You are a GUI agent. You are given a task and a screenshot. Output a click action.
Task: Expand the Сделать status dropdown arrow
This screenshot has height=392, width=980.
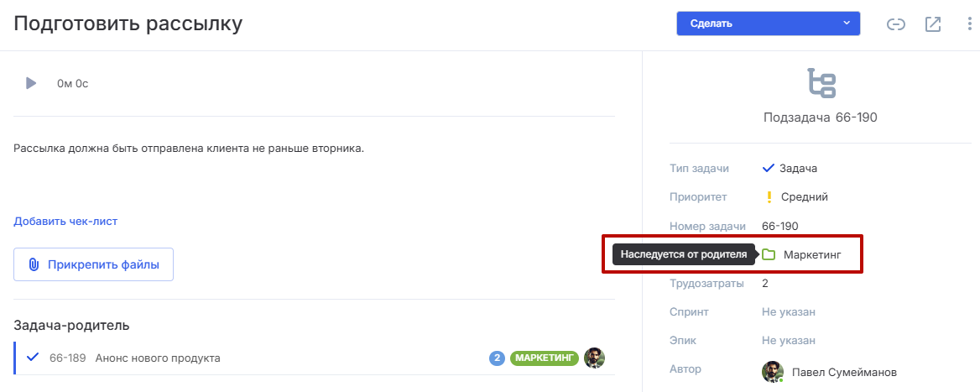847,24
